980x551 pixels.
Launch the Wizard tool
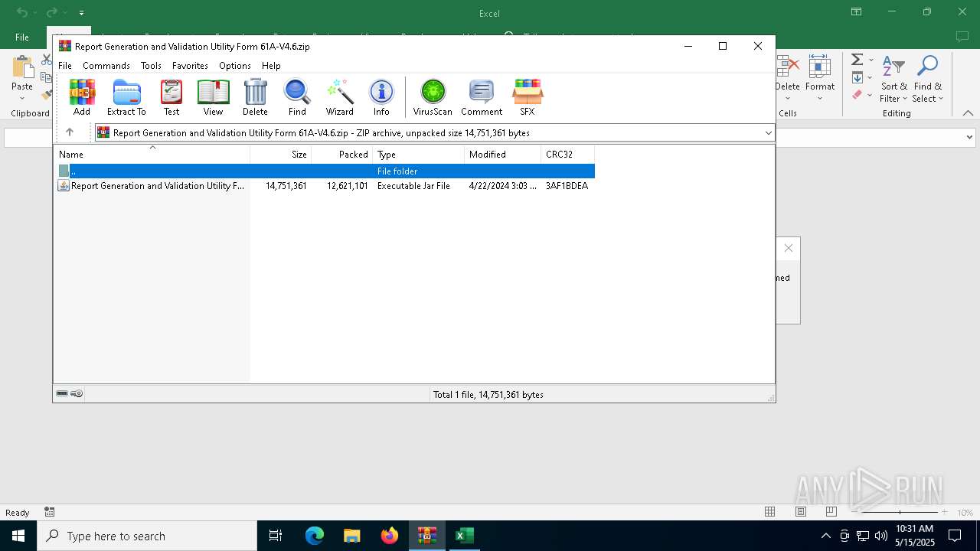(x=339, y=97)
